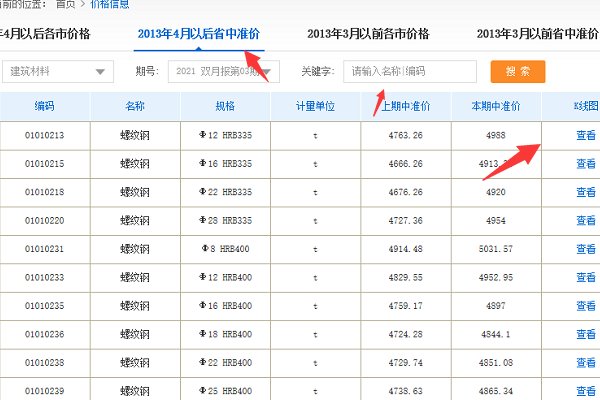Click 查看 link for code 01010238
600x400 pixels.
pos(586,362)
